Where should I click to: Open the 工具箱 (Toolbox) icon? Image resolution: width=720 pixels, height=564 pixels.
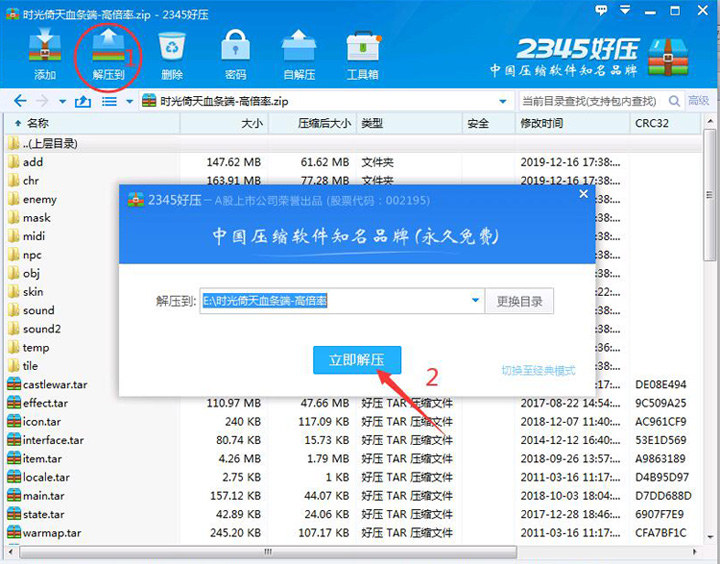click(363, 47)
